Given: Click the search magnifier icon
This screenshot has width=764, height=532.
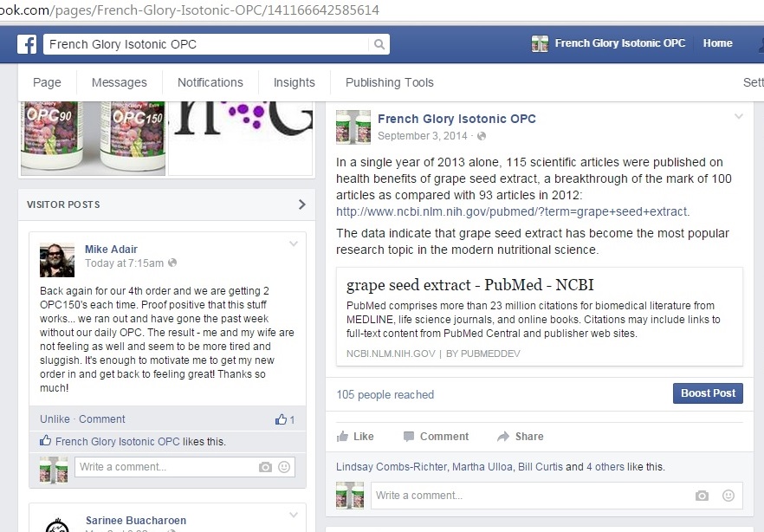Looking at the screenshot, I should pos(379,44).
